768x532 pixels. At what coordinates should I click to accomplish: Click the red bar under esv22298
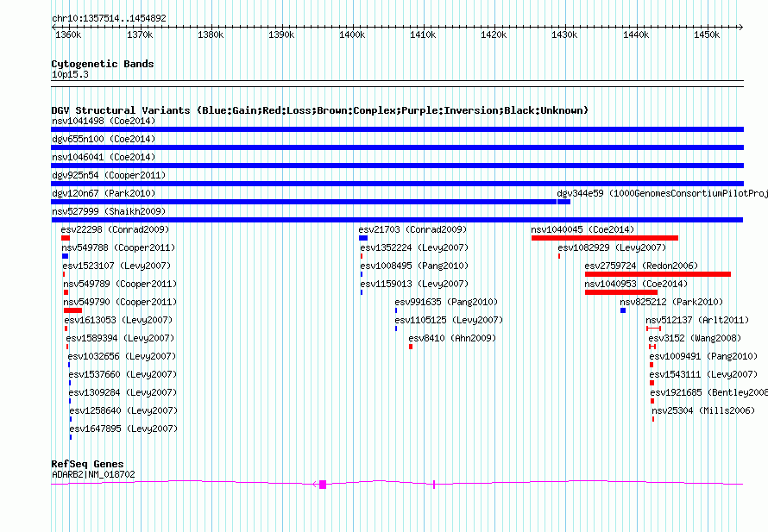66,238
